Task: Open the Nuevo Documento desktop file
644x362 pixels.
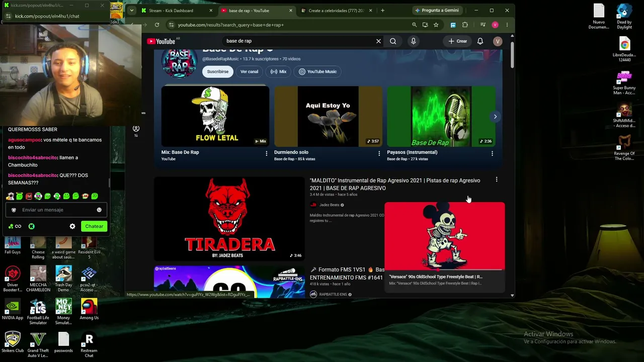Action: click(599, 17)
